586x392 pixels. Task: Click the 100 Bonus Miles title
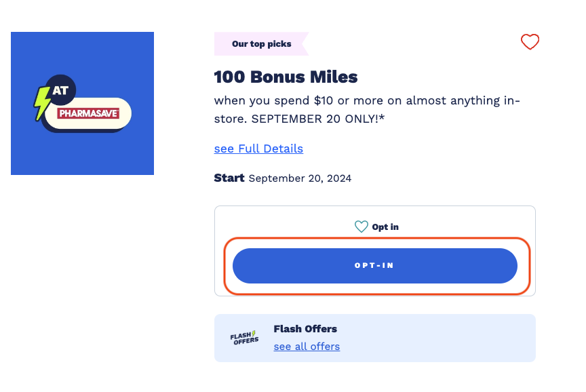(285, 77)
